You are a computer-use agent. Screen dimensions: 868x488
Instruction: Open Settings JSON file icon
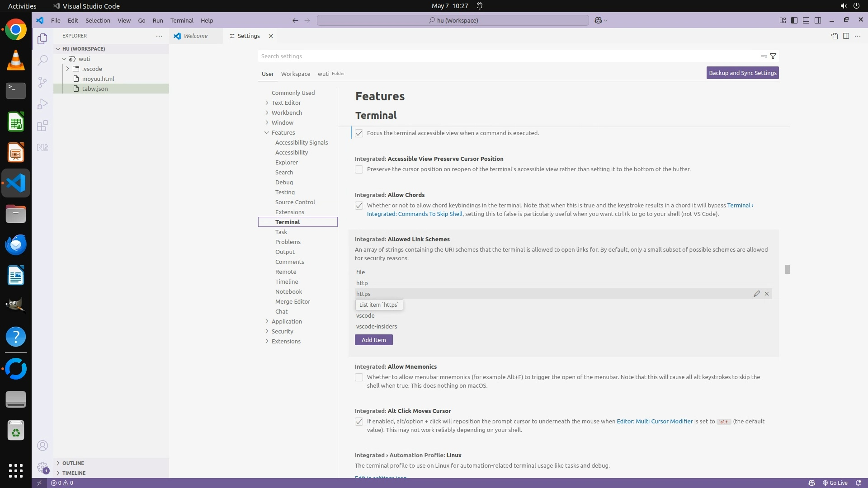[x=834, y=36]
